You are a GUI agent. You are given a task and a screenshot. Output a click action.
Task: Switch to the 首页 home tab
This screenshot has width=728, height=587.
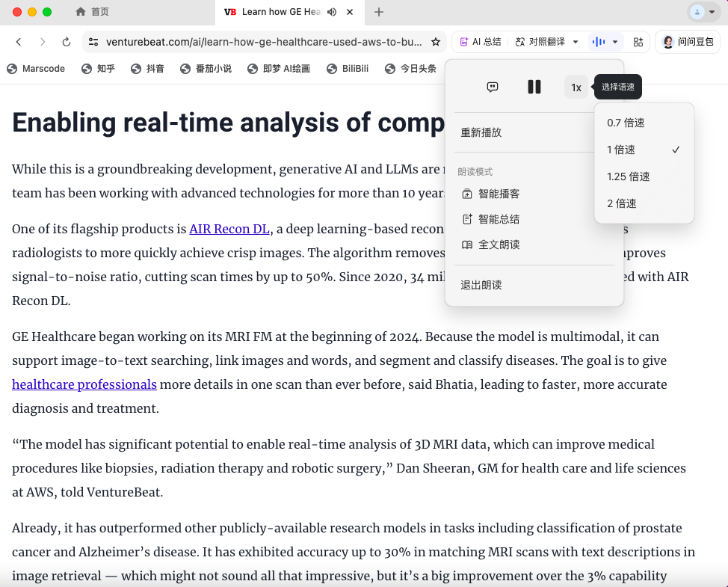click(92, 12)
